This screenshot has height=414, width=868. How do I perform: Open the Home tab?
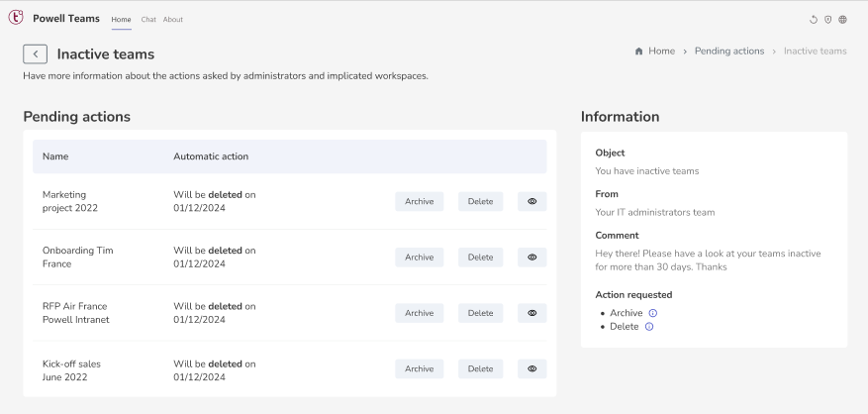point(121,20)
